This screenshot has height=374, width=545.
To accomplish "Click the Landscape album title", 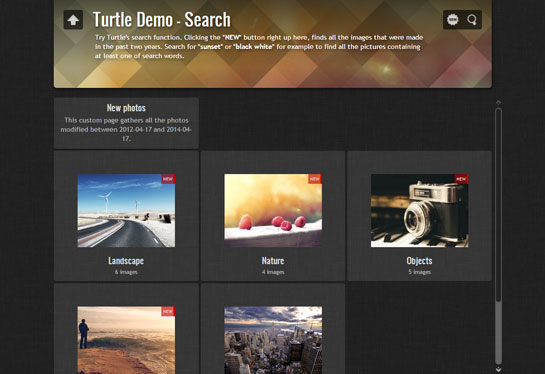I will [126, 261].
